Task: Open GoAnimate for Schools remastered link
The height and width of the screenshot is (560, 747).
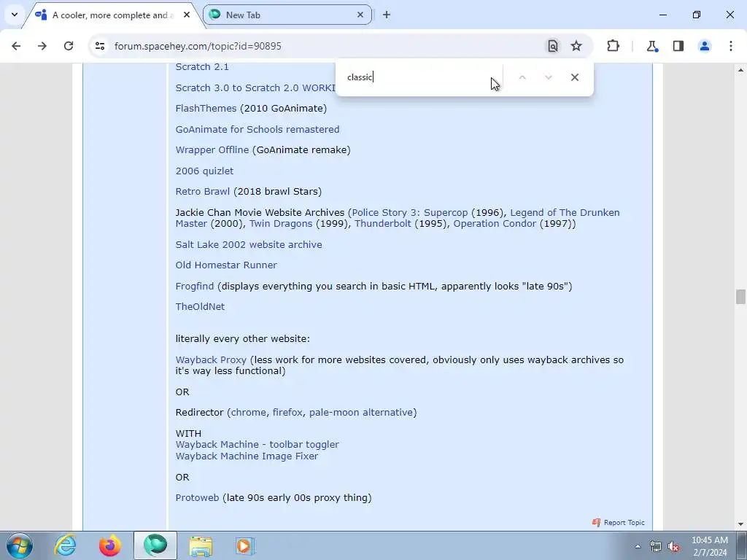Action: (258, 130)
